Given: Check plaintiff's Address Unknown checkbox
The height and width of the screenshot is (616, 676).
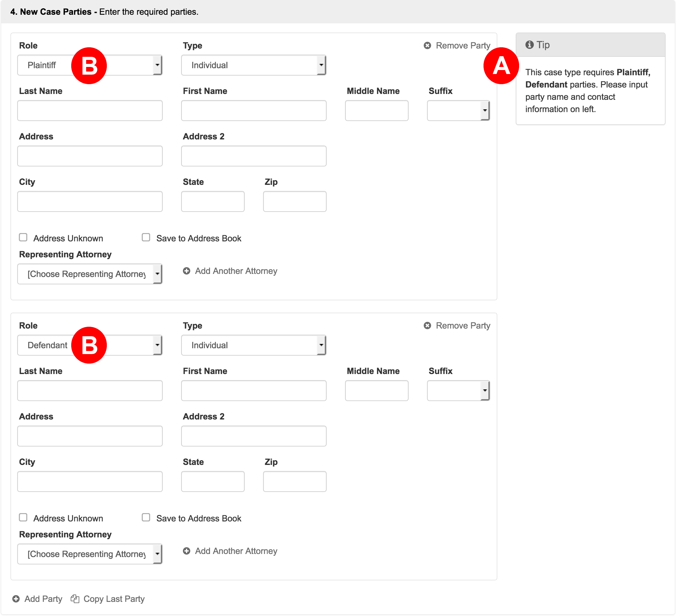Looking at the screenshot, I should click(23, 237).
